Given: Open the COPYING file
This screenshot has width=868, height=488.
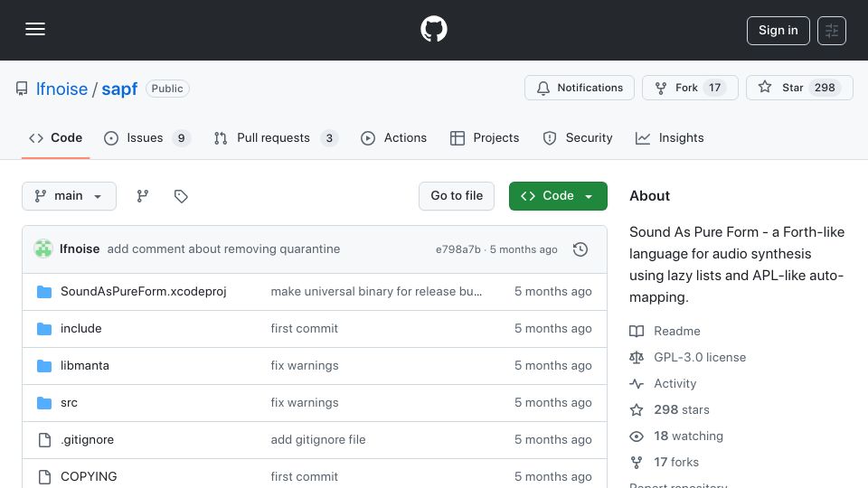Looking at the screenshot, I should tap(89, 476).
